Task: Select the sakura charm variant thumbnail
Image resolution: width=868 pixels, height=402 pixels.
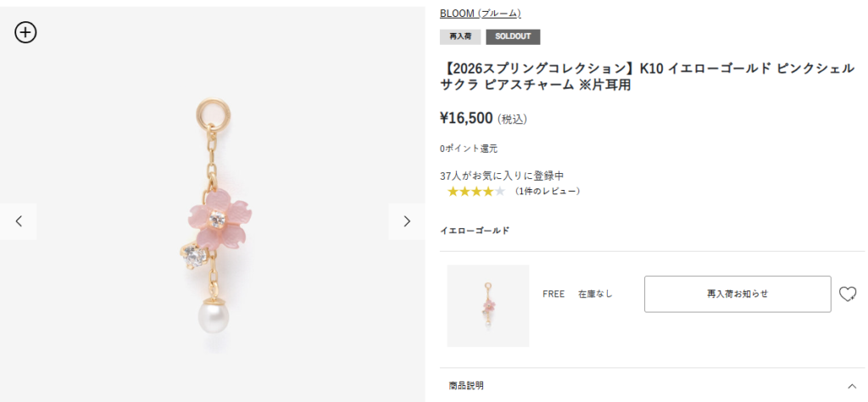Action: [488, 306]
